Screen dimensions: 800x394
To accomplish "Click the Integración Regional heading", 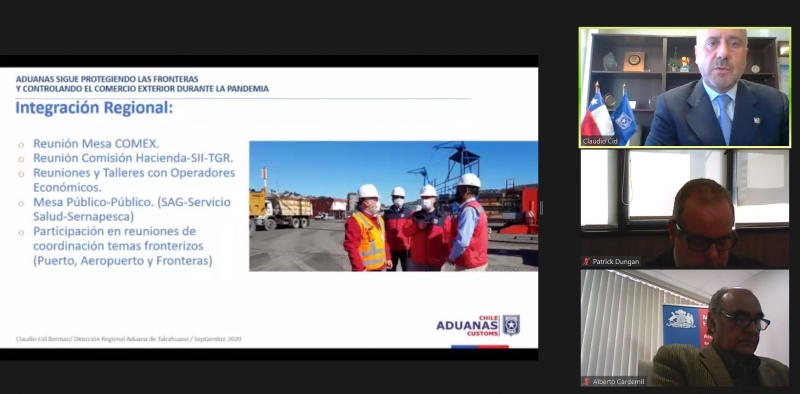I will [x=94, y=108].
